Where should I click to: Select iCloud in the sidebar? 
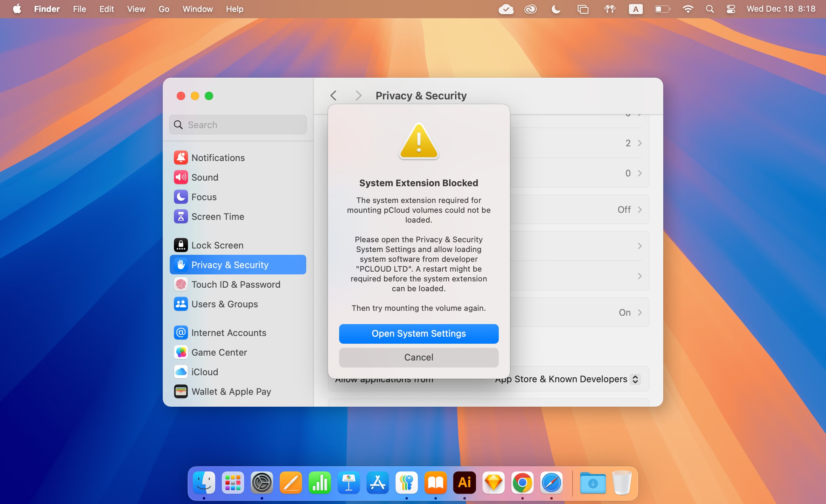205,372
